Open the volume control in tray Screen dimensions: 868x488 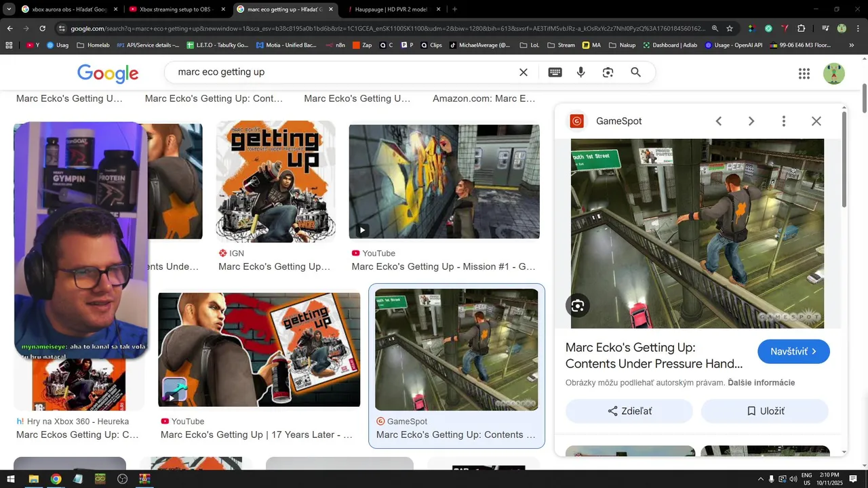point(793,479)
